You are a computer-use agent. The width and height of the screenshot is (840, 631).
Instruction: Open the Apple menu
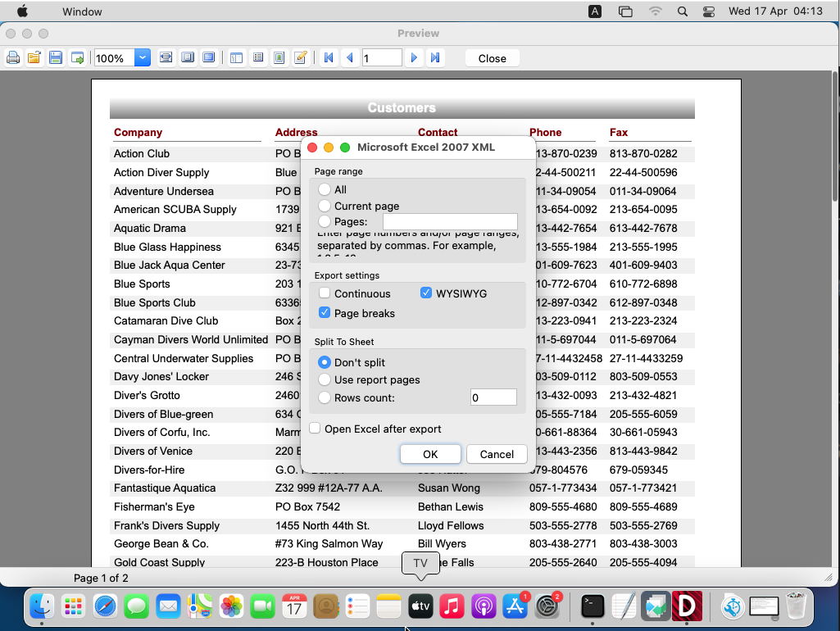pyautogui.click(x=22, y=11)
